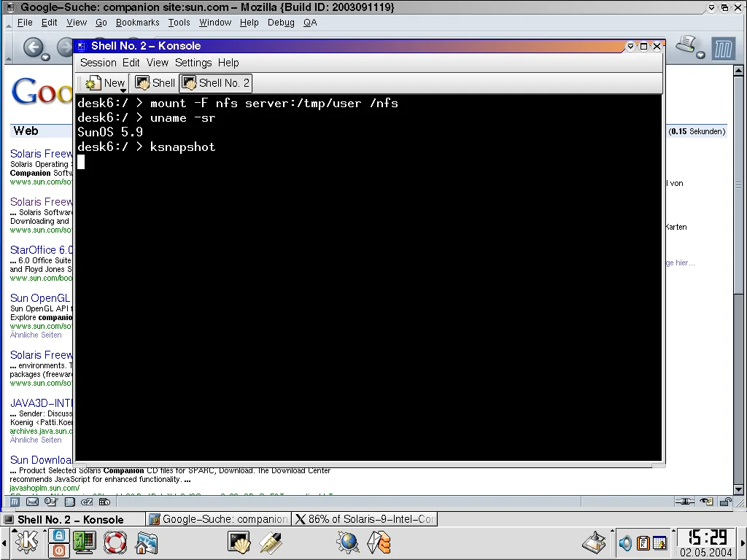747x560 pixels.
Task: Open Mail & Newsgroups envelope icon in status bar
Action: [x=32, y=502]
